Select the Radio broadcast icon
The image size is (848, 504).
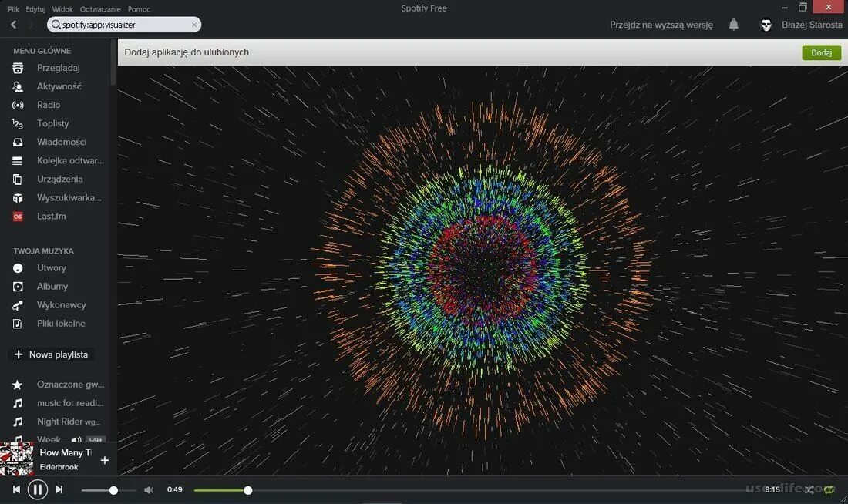(18, 105)
